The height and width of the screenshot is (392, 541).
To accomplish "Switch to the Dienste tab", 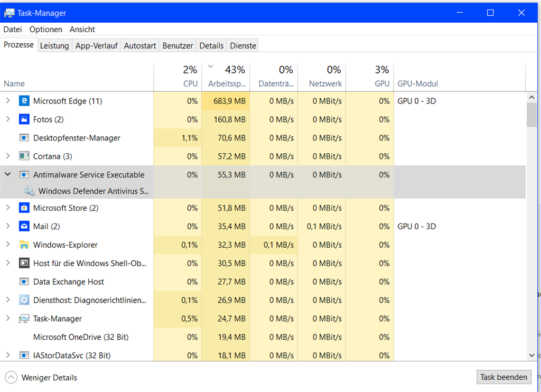I will click(x=243, y=45).
